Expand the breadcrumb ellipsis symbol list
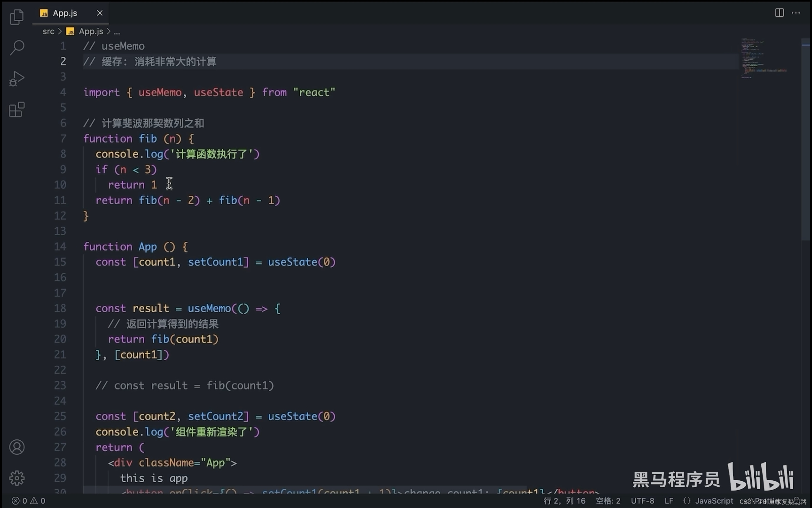This screenshot has width=812, height=508. pyautogui.click(x=117, y=32)
